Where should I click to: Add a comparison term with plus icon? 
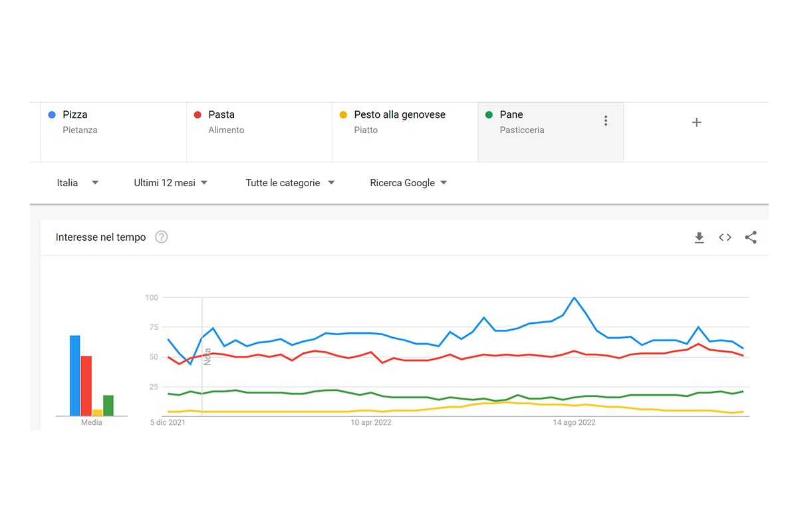point(696,122)
